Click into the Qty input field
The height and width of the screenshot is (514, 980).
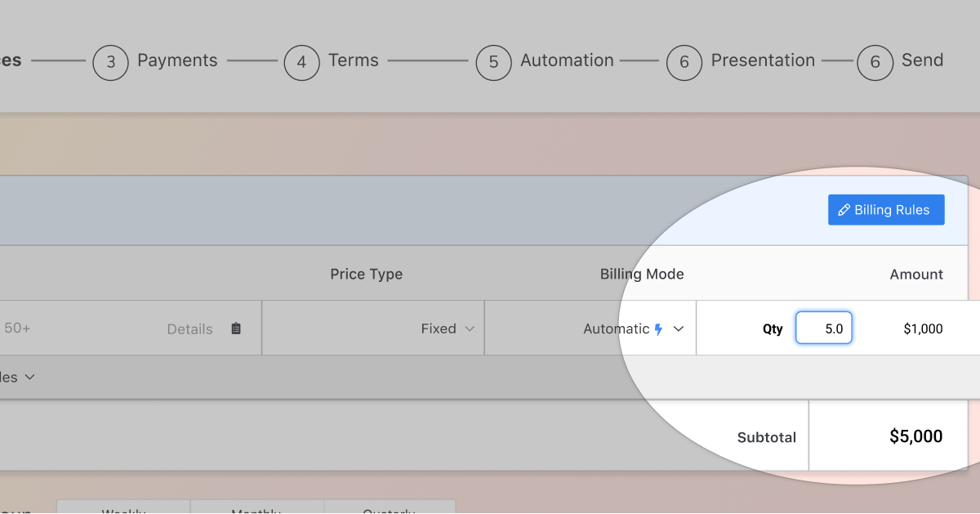[823, 329]
